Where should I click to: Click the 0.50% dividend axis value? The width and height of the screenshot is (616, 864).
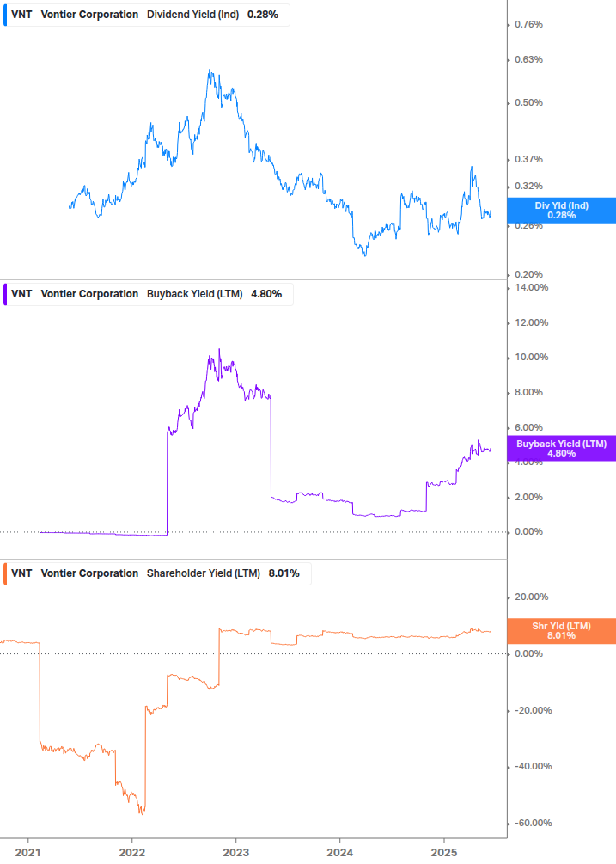[528, 102]
